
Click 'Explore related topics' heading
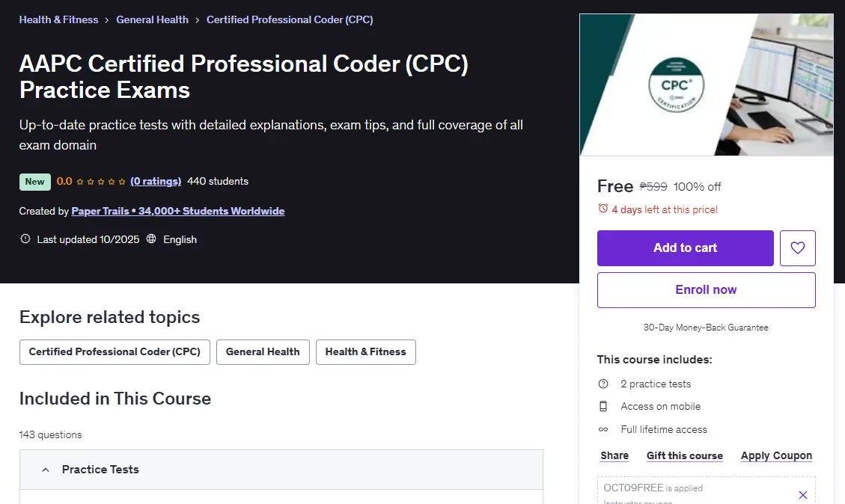click(x=109, y=317)
